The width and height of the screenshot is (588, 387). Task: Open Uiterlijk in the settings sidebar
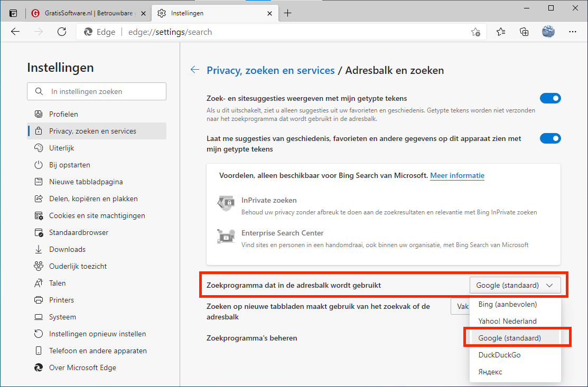pos(62,148)
